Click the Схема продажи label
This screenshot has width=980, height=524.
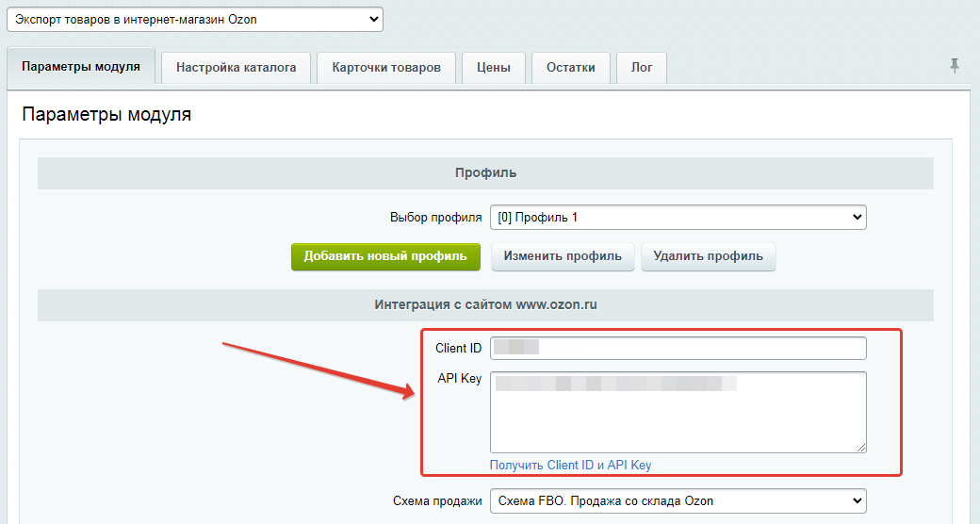coord(437,500)
